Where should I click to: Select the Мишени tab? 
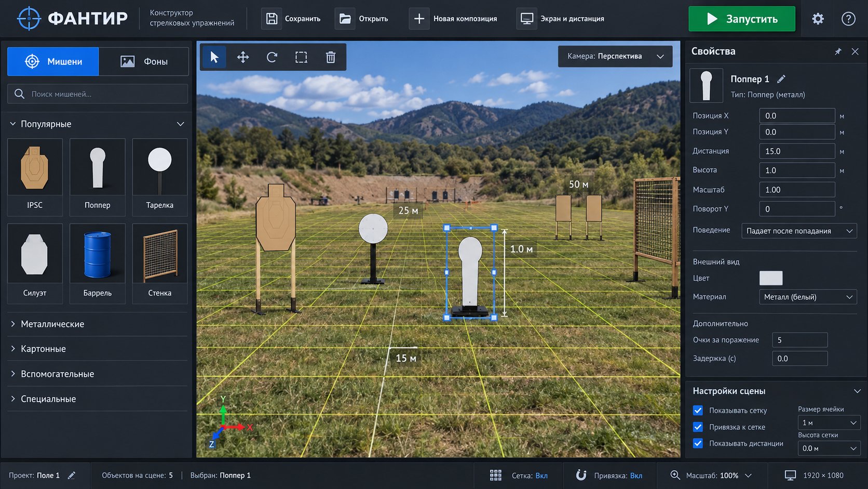click(53, 61)
